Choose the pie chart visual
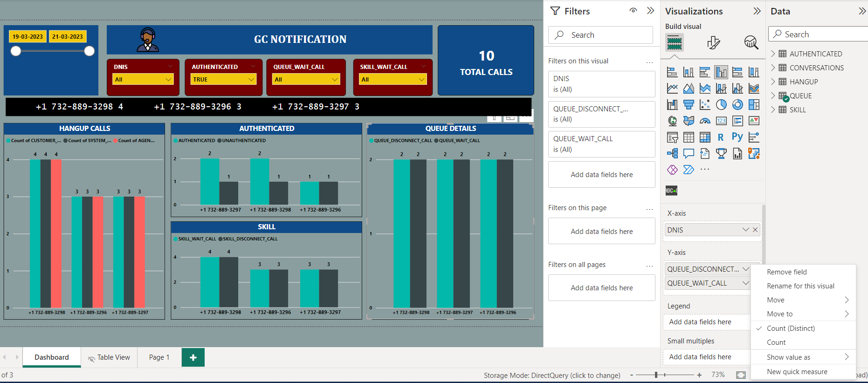This screenshot has width=868, height=383. (x=721, y=105)
